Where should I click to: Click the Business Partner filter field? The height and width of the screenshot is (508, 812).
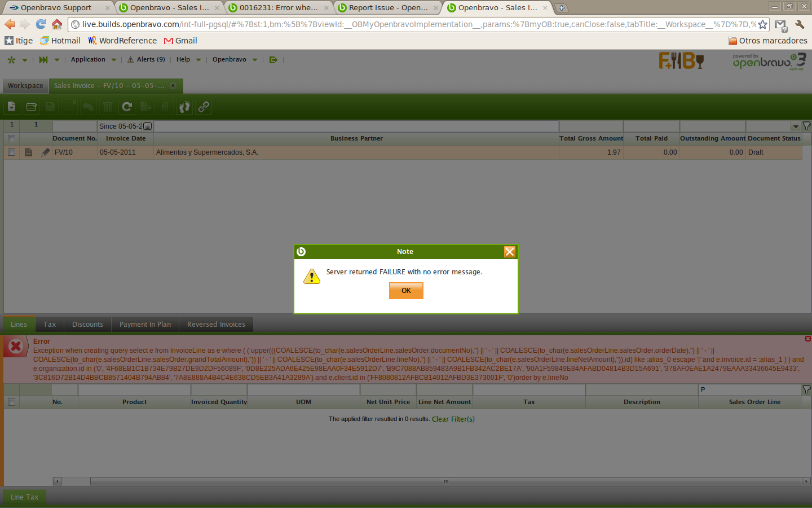[x=356, y=126]
